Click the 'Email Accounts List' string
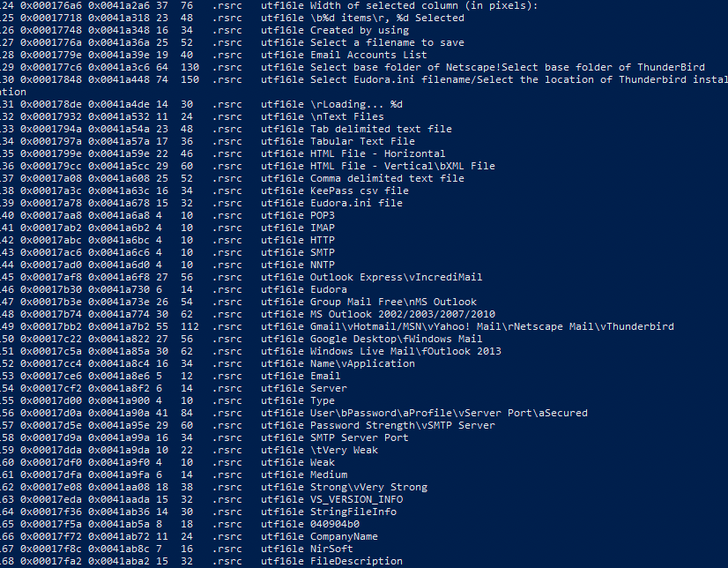Screen dimensions: 728x568 (368, 55)
